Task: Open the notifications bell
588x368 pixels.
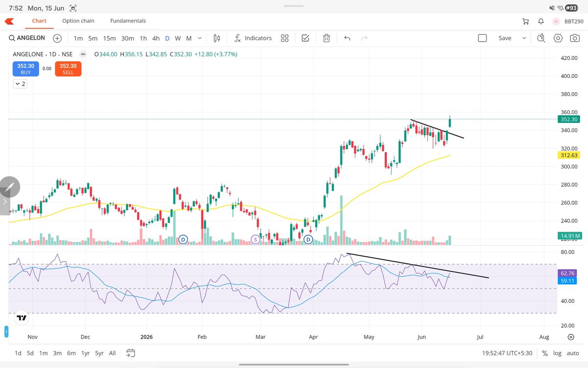Action: point(541,21)
